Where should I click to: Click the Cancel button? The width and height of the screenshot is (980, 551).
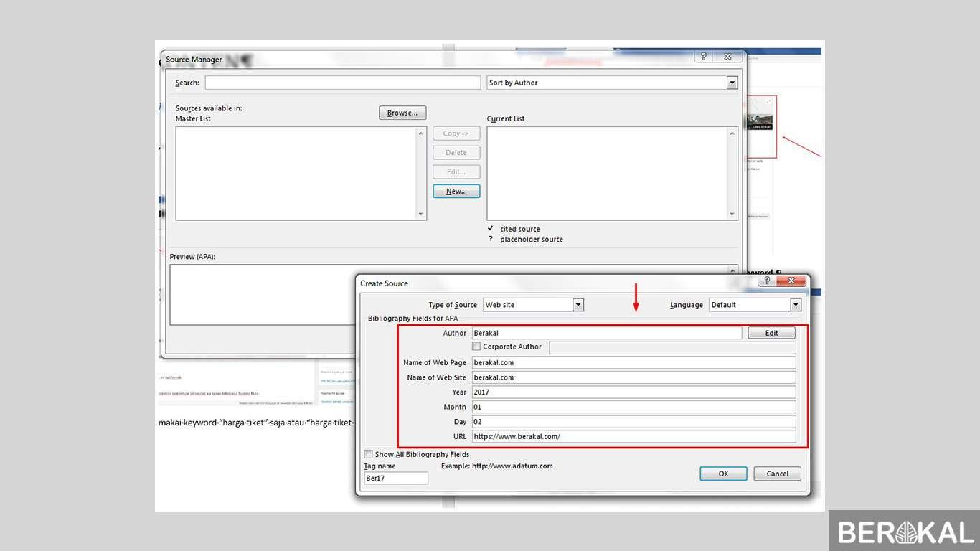point(778,474)
